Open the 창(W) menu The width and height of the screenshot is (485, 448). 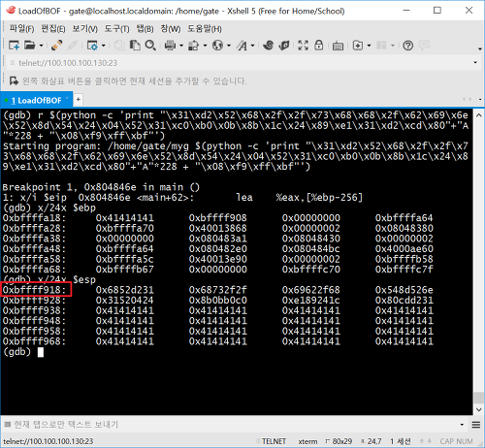(171, 29)
